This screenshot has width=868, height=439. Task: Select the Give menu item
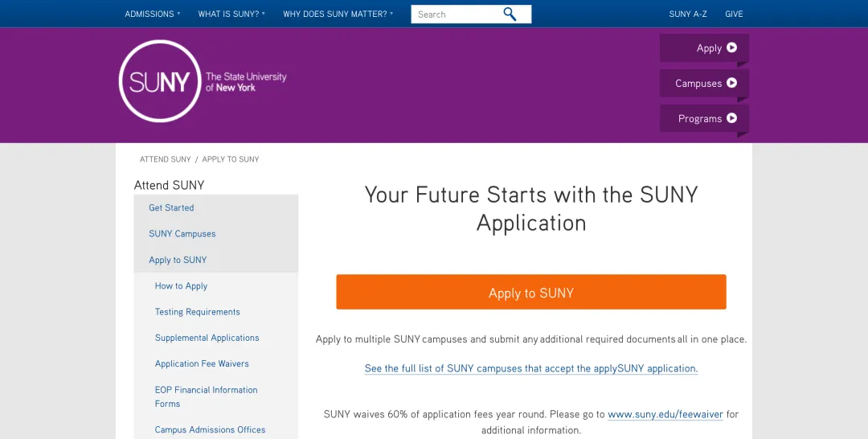[734, 14]
